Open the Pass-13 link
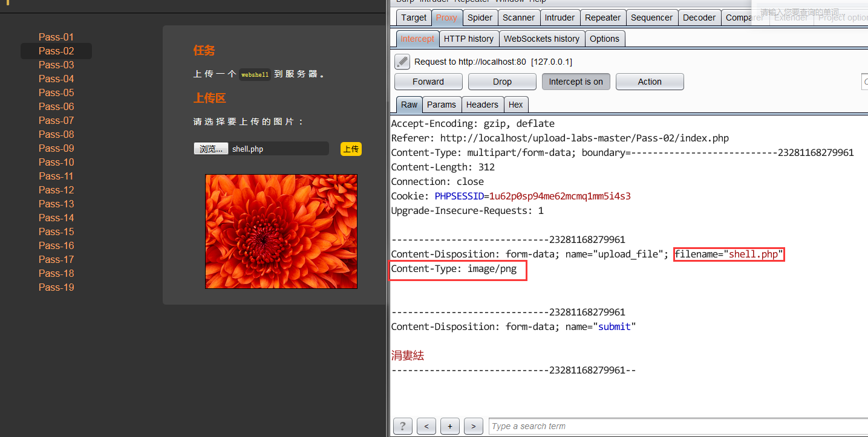The image size is (868, 437). click(x=56, y=204)
